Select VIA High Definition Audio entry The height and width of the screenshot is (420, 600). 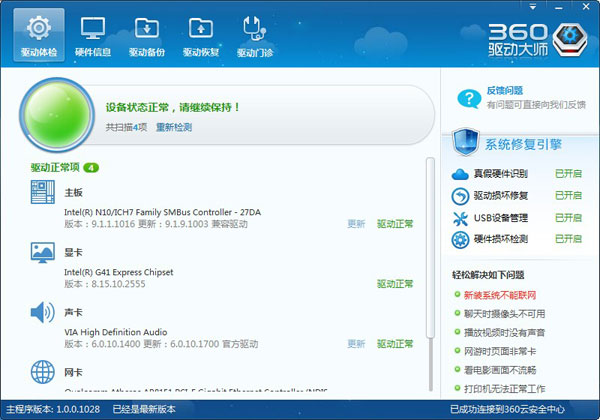116,332
